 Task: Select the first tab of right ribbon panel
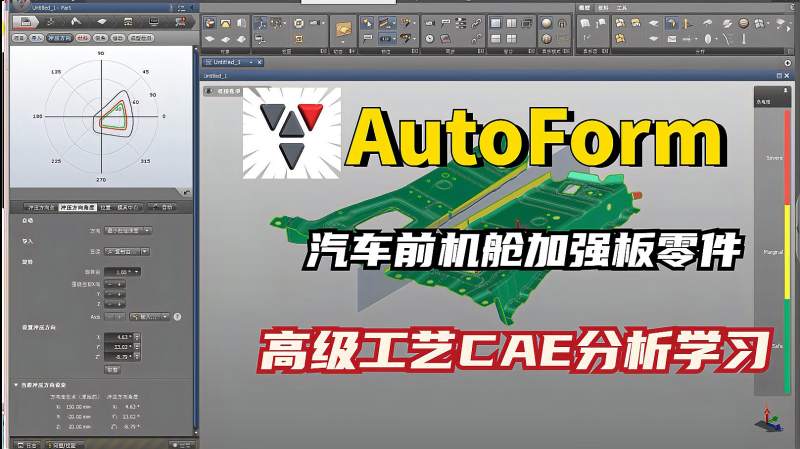tap(585, 8)
